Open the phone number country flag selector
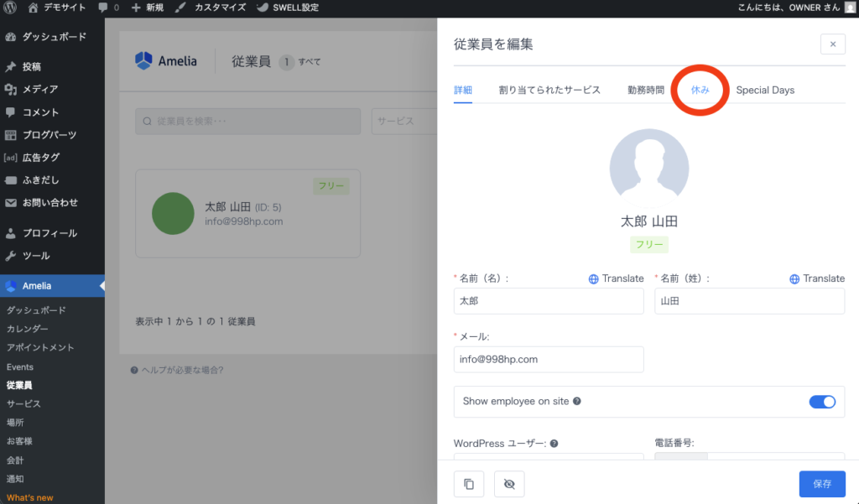This screenshot has height=504, width=859. click(680, 459)
